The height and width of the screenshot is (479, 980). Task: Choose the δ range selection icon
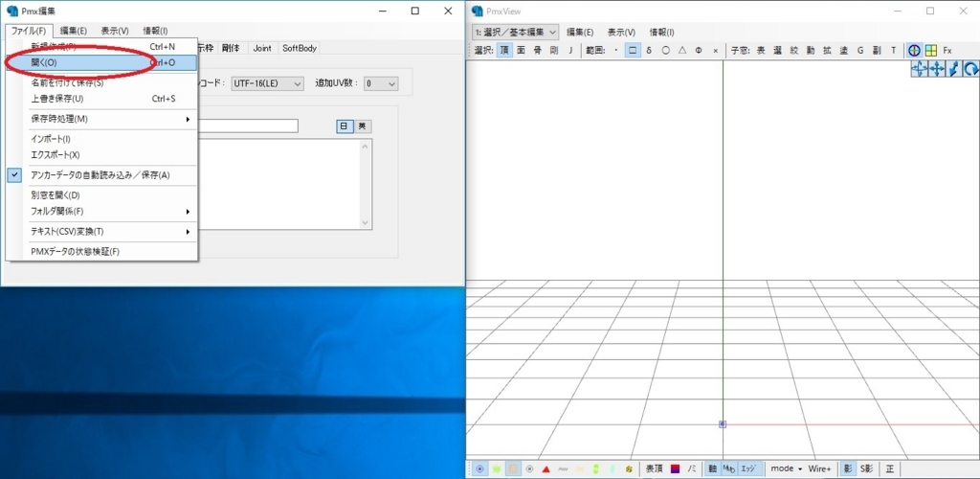click(649, 51)
